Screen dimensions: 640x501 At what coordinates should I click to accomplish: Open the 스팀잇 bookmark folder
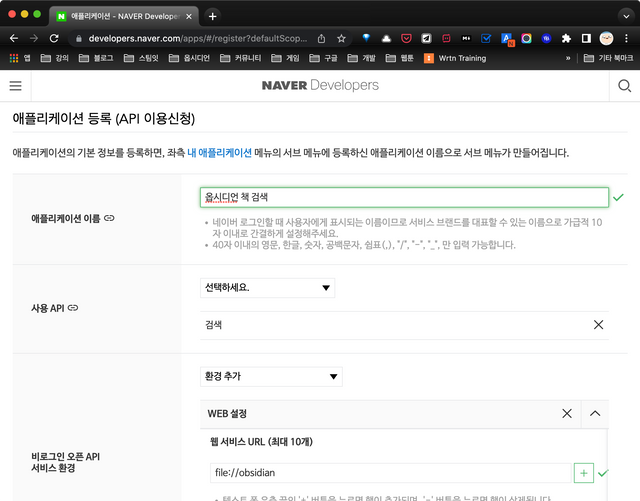[141, 58]
